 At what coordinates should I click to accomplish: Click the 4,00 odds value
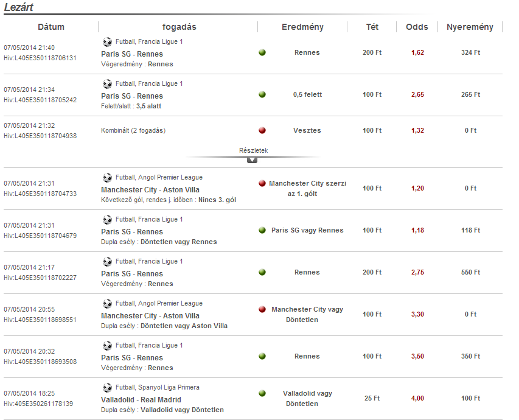click(417, 398)
